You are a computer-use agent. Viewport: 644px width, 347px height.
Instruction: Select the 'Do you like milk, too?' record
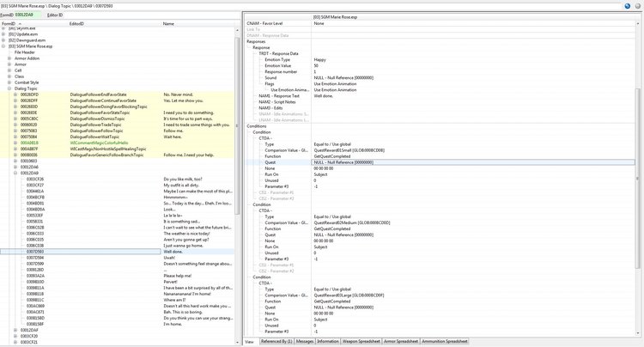pyautogui.click(x=117, y=180)
